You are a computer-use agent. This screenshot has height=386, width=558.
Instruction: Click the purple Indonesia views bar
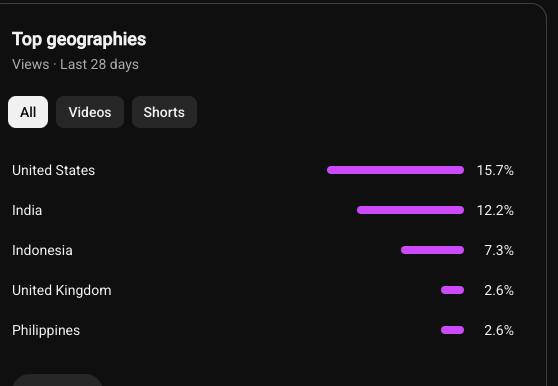(x=432, y=250)
